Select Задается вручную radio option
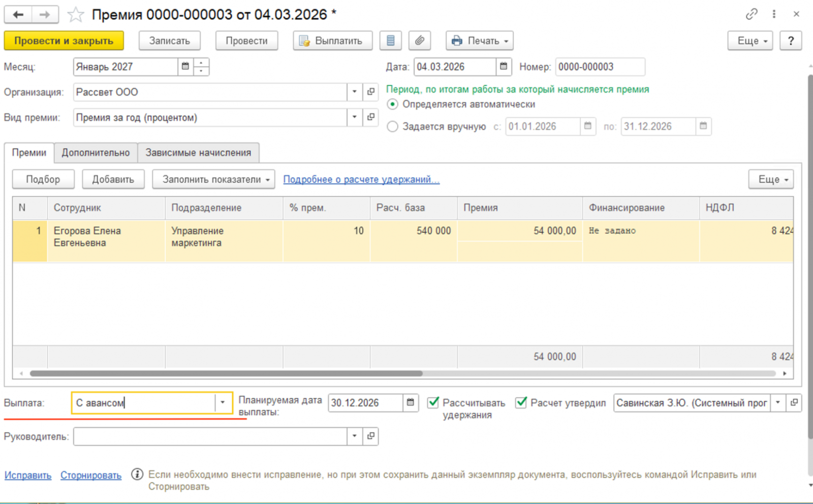This screenshot has width=813, height=504. point(392,127)
